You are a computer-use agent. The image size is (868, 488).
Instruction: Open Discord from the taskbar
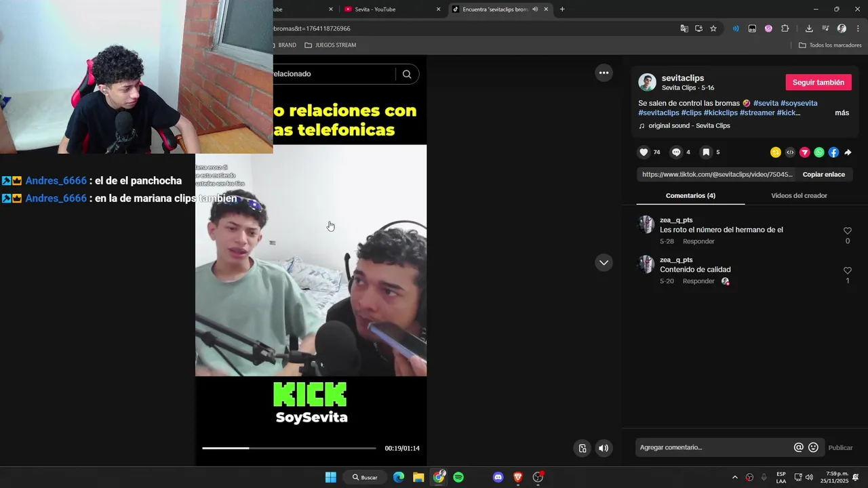point(498,477)
